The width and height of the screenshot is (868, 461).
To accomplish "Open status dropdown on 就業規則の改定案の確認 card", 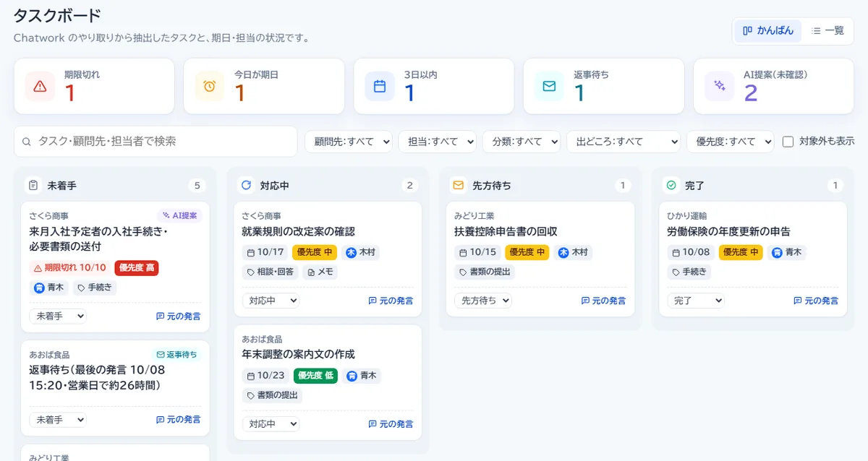I will [x=271, y=301].
